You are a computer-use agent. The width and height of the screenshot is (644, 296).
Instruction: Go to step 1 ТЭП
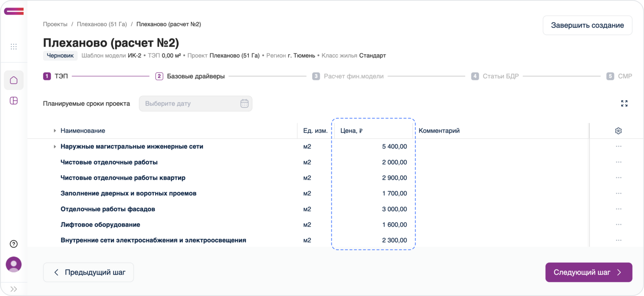pos(56,76)
